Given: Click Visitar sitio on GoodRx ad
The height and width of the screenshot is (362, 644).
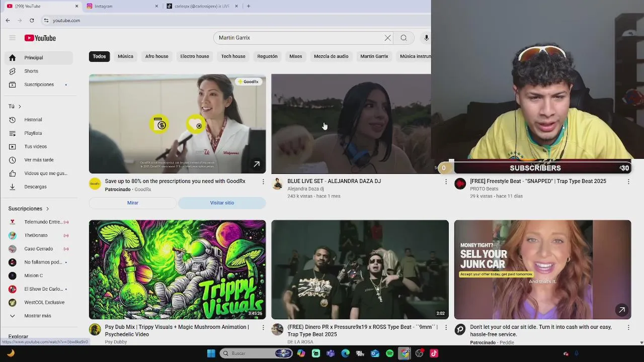Looking at the screenshot, I should [222, 203].
